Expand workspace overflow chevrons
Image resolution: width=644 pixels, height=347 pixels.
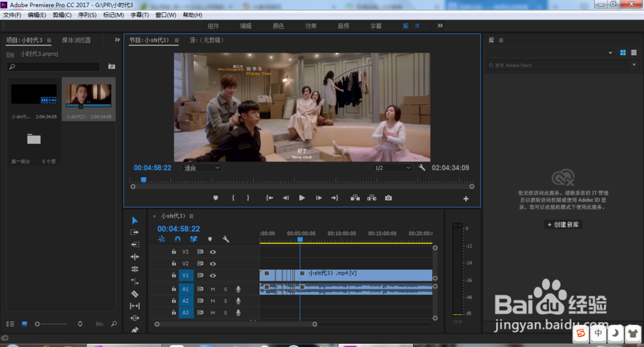(x=440, y=26)
